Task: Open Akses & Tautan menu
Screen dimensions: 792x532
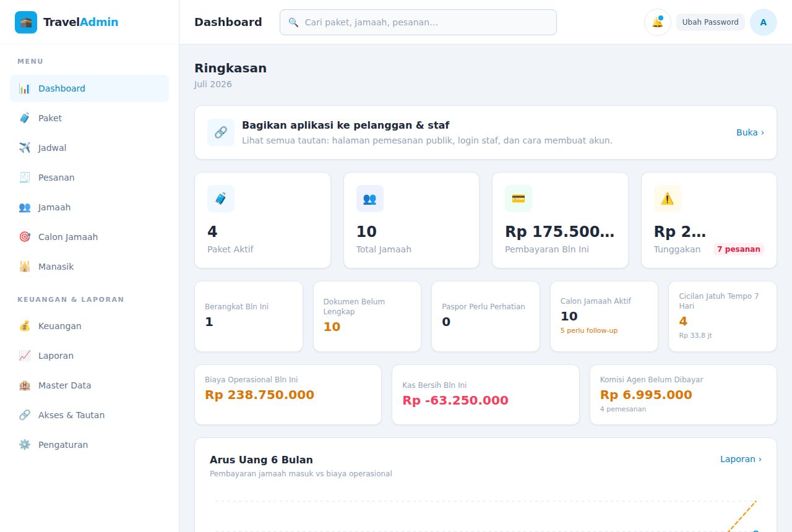Action: coord(89,415)
